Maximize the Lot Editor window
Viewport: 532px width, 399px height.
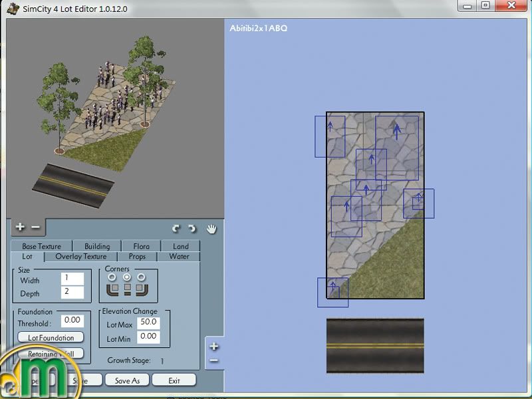tap(486, 5)
